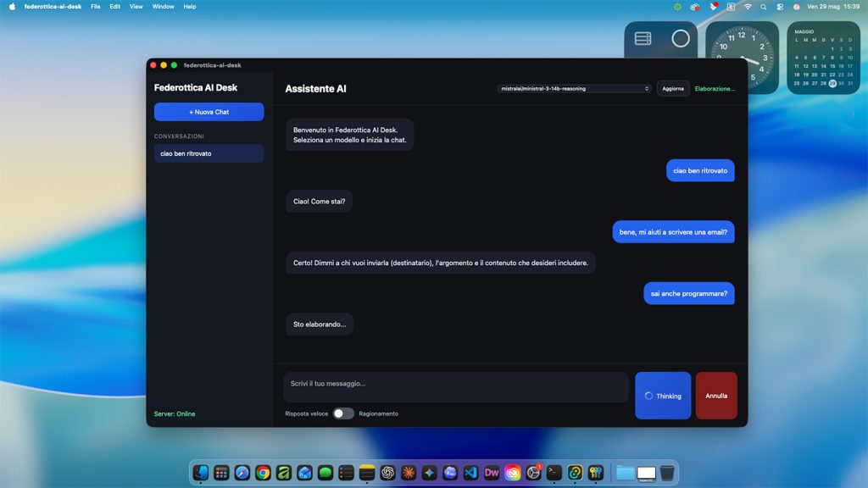Click the storage stack widget icon
The image size is (868, 488).
[x=643, y=39]
